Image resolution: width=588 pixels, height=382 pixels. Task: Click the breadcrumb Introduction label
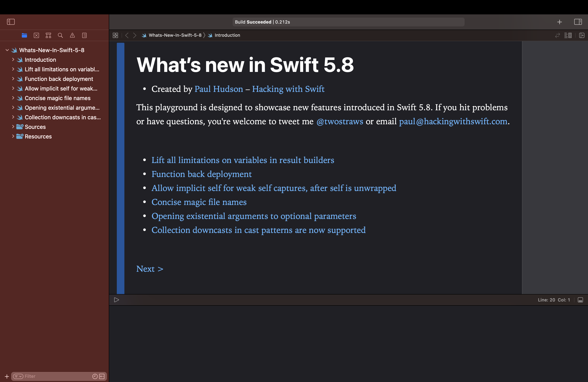227,35
